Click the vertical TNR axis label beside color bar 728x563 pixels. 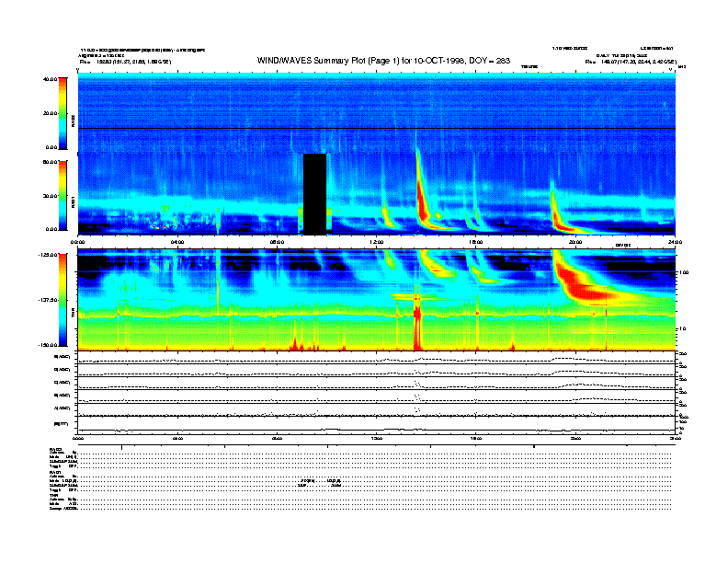[73, 314]
